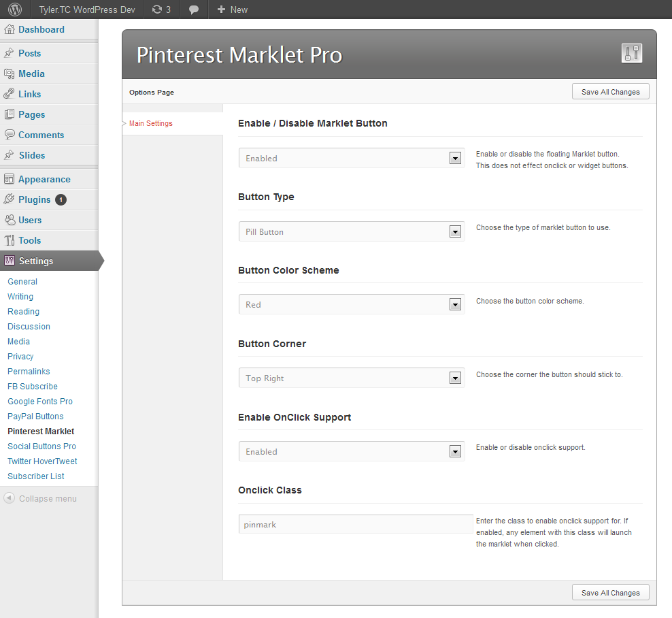This screenshot has width=672, height=618.
Task: Open the Permalinks settings link
Action: point(29,372)
